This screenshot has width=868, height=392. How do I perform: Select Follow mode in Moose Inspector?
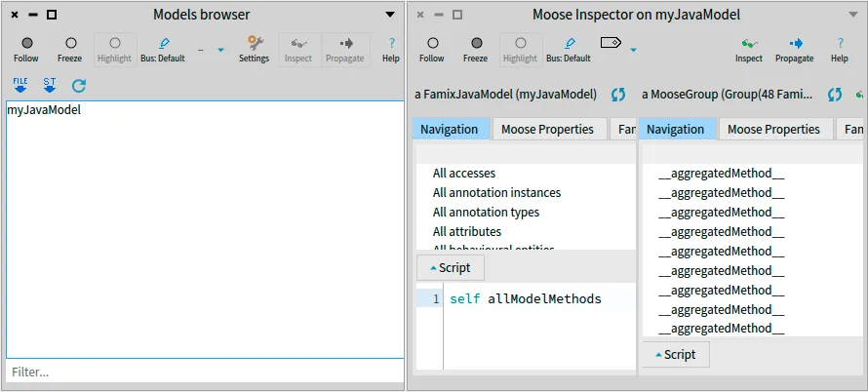pyautogui.click(x=432, y=50)
